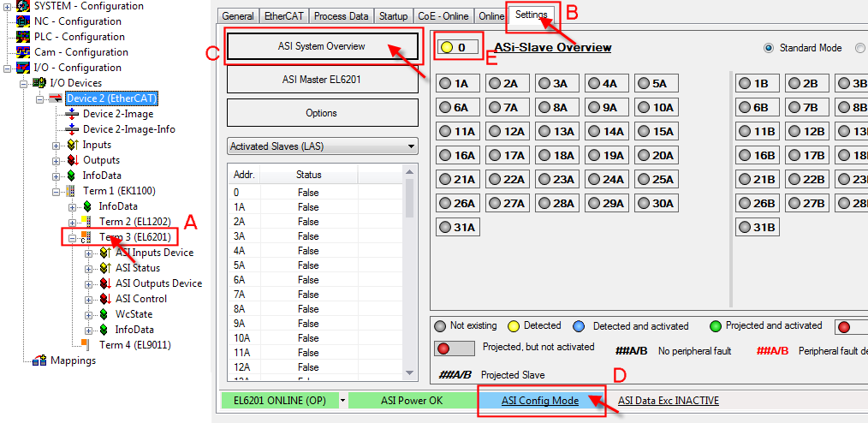Screen dimensions: 868x423
Task: Click the ASI Status icon
Action: pos(106,268)
